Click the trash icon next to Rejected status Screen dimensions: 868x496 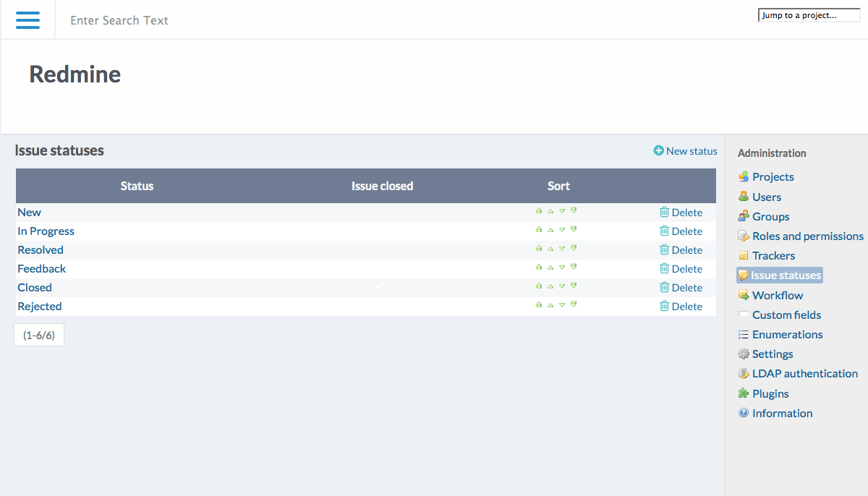(x=665, y=306)
